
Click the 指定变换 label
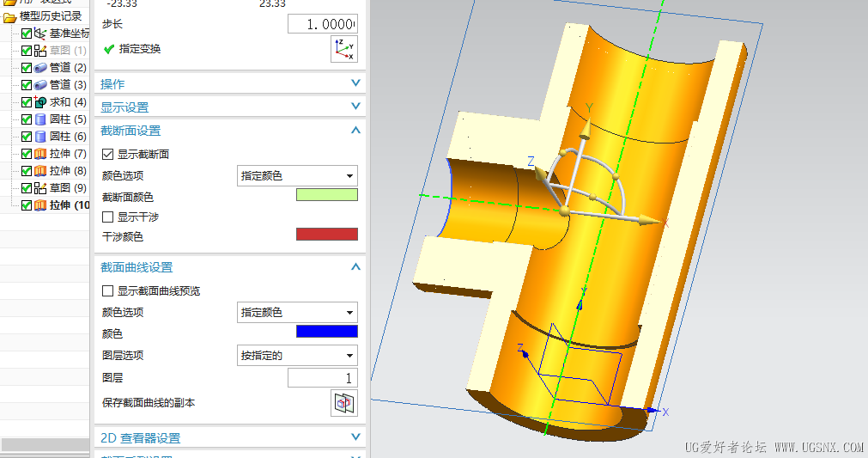click(139, 49)
